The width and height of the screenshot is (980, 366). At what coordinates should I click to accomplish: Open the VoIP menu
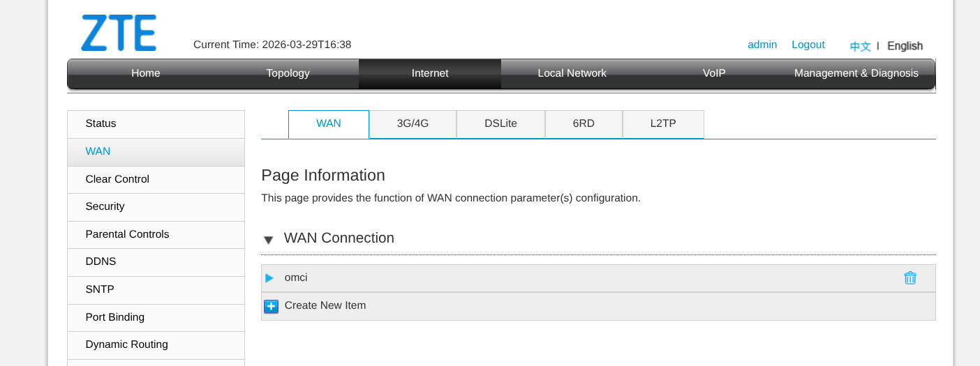tap(714, 73)
